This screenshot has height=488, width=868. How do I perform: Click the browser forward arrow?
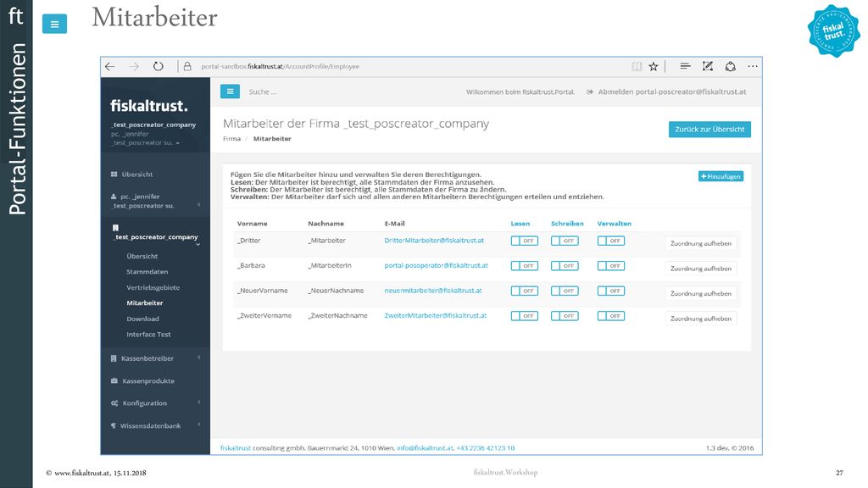(134, 66)
